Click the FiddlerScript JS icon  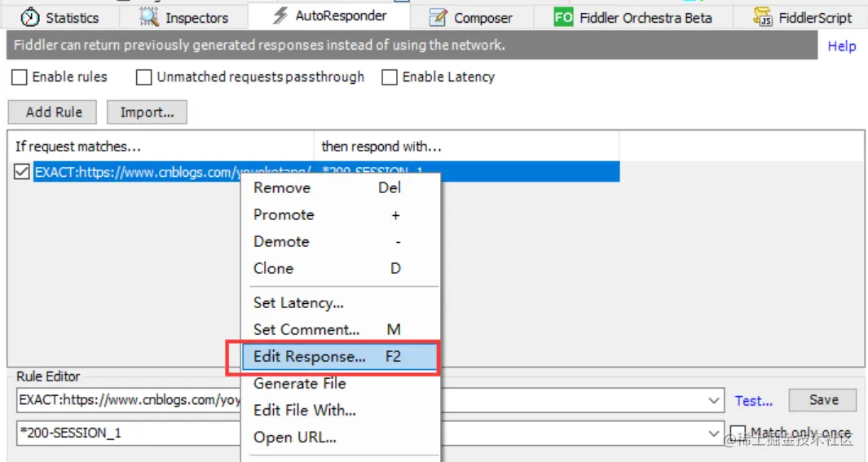(763, 17)
